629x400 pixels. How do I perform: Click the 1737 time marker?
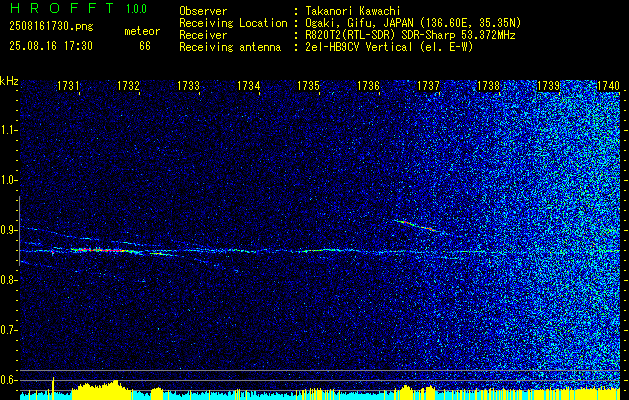click(428, 85)
